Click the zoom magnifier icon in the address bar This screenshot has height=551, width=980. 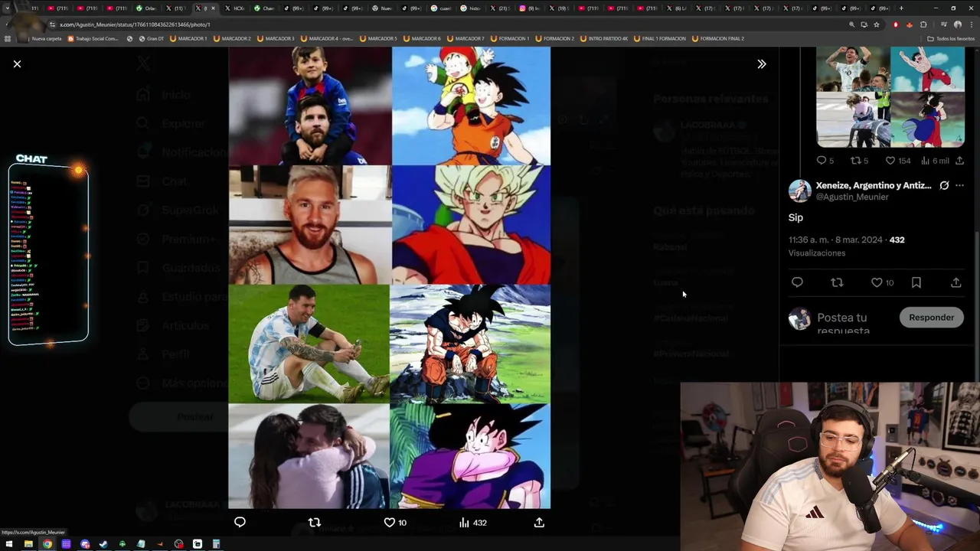[851, 24]
